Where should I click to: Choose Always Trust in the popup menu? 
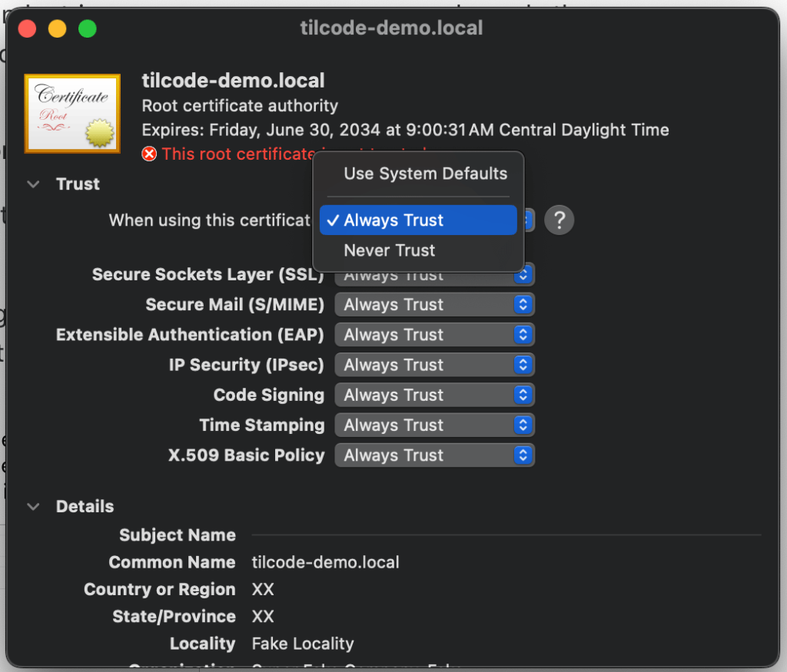coord(418,220)
